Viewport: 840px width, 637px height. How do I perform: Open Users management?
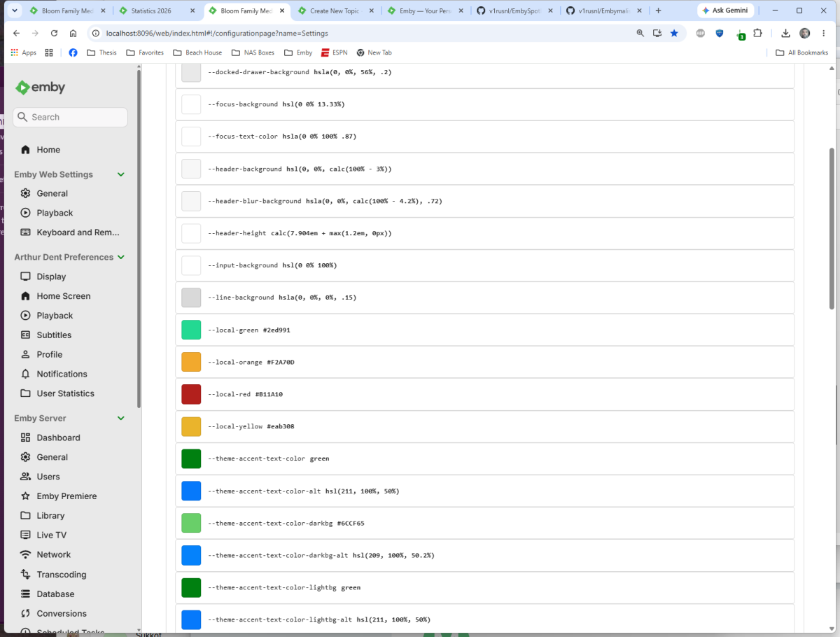tap(48, 477)
